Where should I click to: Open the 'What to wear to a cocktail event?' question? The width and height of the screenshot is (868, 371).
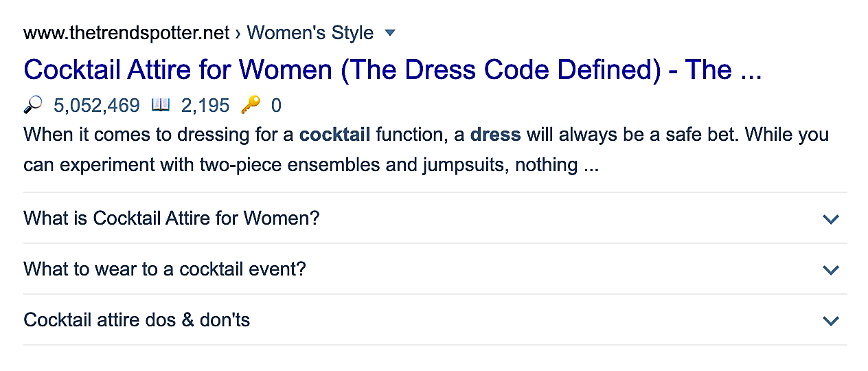[165, 269]
